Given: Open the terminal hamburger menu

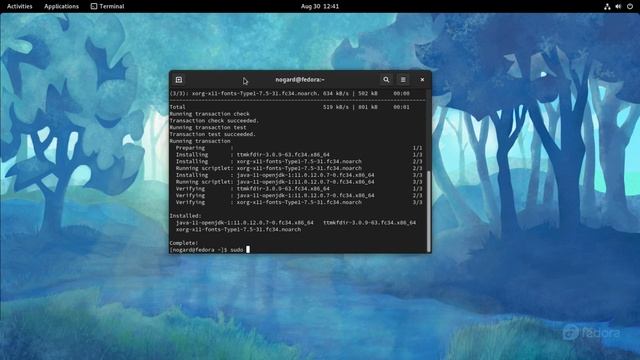Looking at the screenshot, I should pyautogui.click(x=403, y=80).
